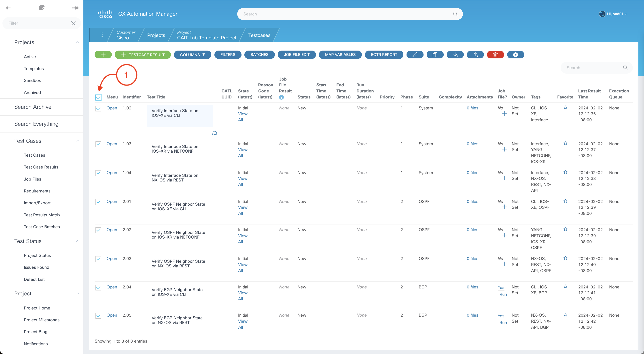Click the red trash delete icon
The image size is (644, 354).
[495, 55]
